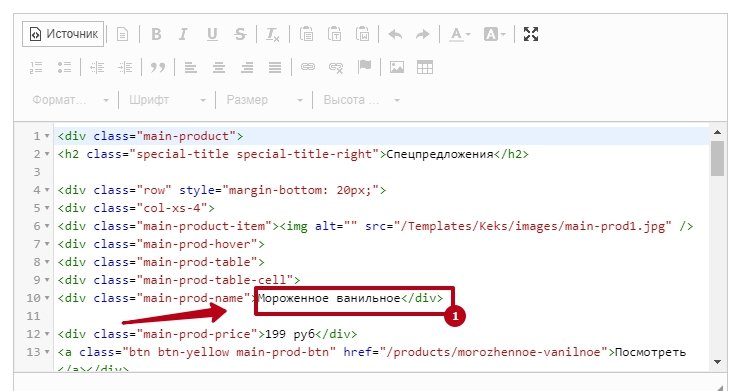Click the text Мороженное ванильное

[x=329, y=298]
